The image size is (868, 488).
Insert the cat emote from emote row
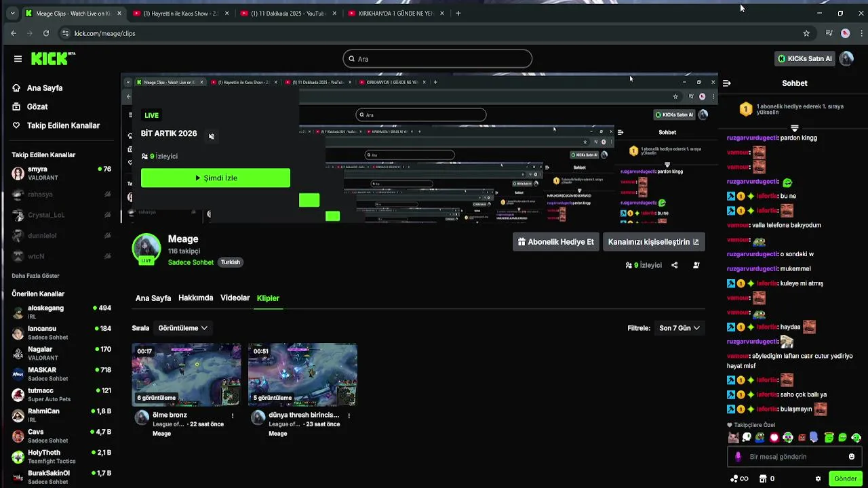coord(733,438)
